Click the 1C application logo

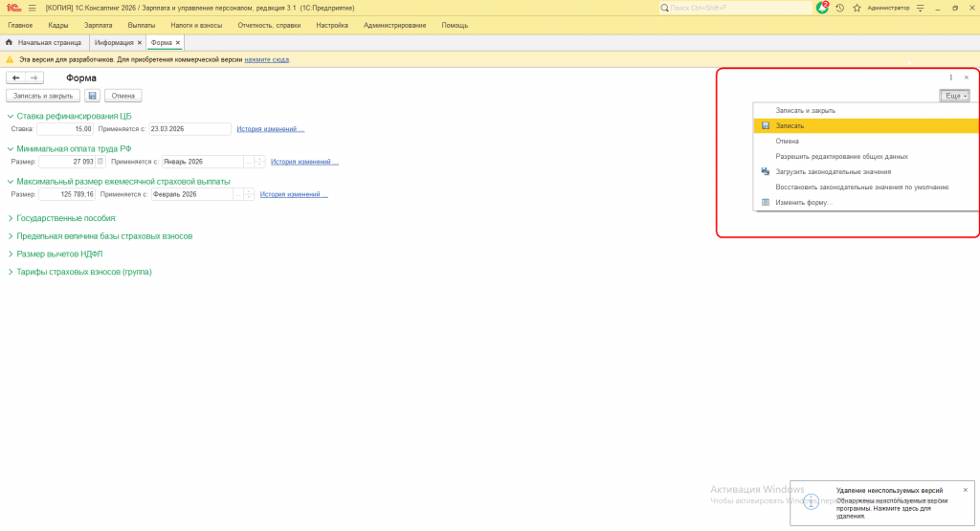[x=13, y=8]
